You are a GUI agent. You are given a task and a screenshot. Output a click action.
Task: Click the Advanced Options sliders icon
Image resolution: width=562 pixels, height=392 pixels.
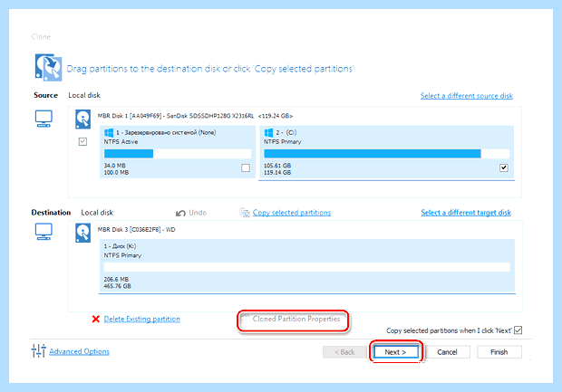38,351
